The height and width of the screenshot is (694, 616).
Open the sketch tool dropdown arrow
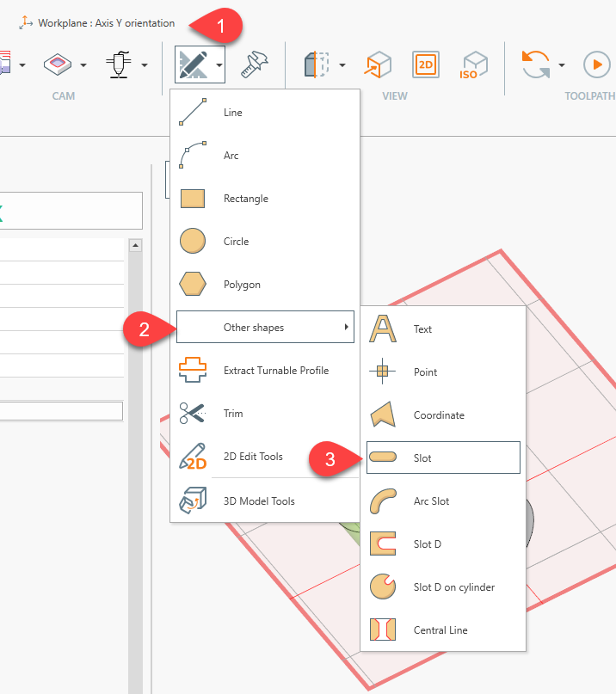(220, 64)
